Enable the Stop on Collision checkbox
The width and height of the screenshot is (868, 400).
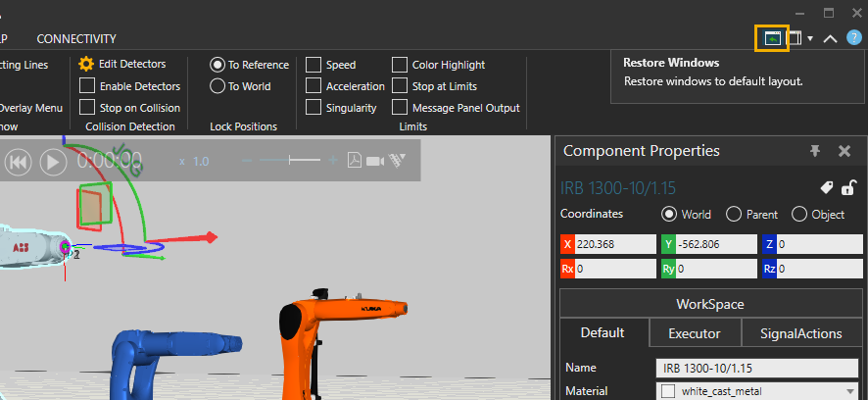87,108
